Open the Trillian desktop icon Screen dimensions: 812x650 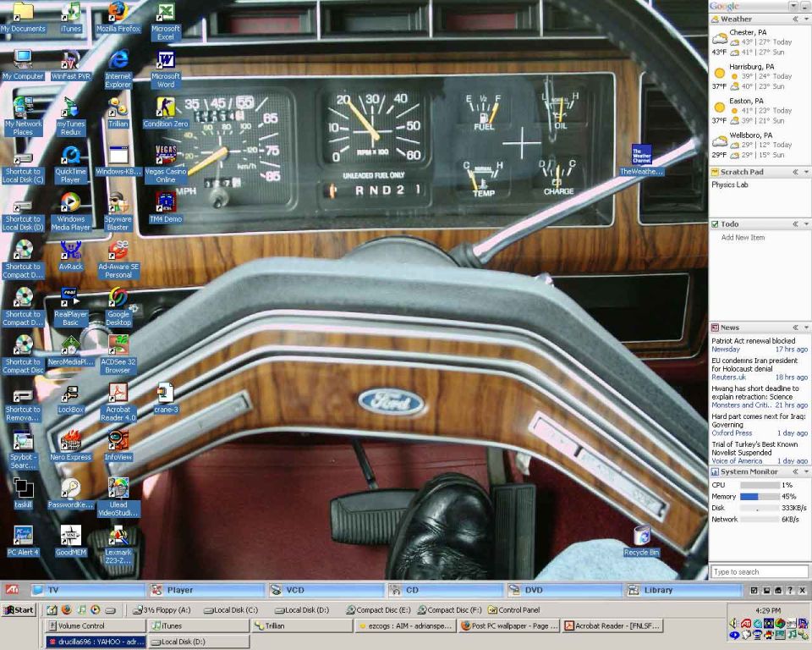[x=118, y=113]
